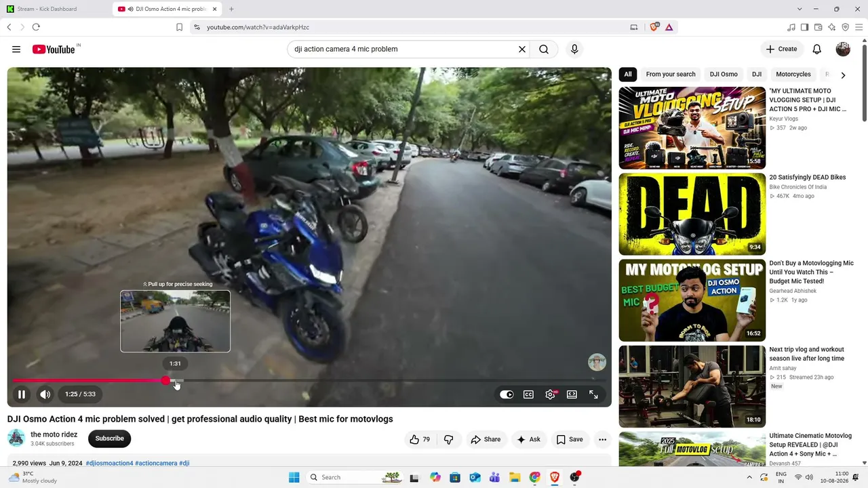This screenshot has width=868, height=488.
Task: Share this video
Action: [486, 439]
